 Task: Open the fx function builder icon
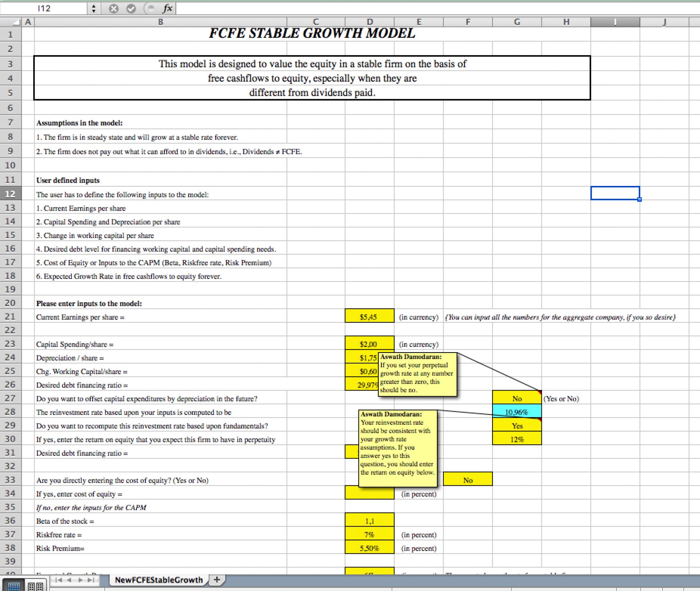tap(167, 8)
